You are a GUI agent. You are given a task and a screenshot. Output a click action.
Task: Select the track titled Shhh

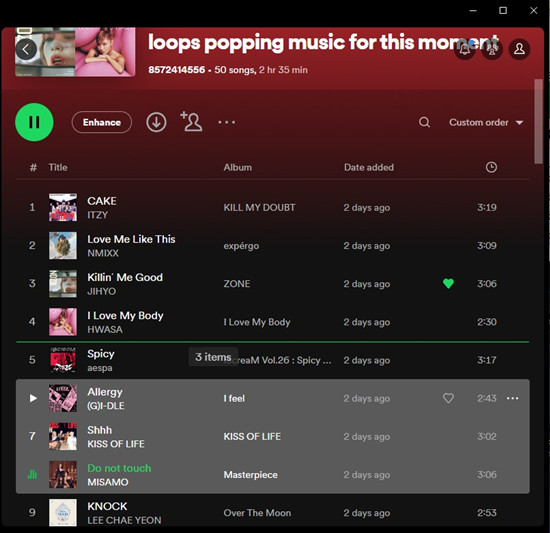(x=100, y=430)
